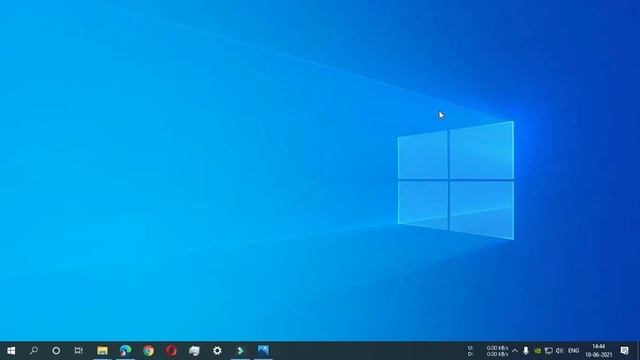
Task: Open Task View on taskbar
Action: coord(79,351)
